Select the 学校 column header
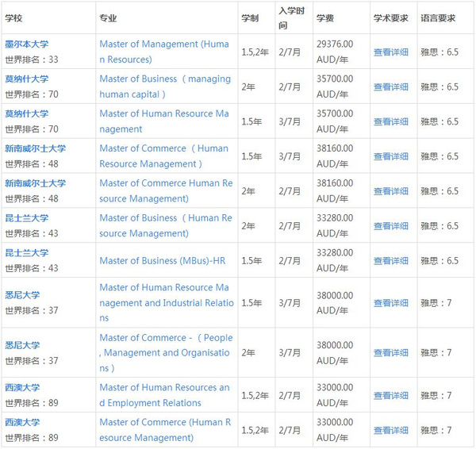This screenshot has width=476, height=449. (13, 18)
